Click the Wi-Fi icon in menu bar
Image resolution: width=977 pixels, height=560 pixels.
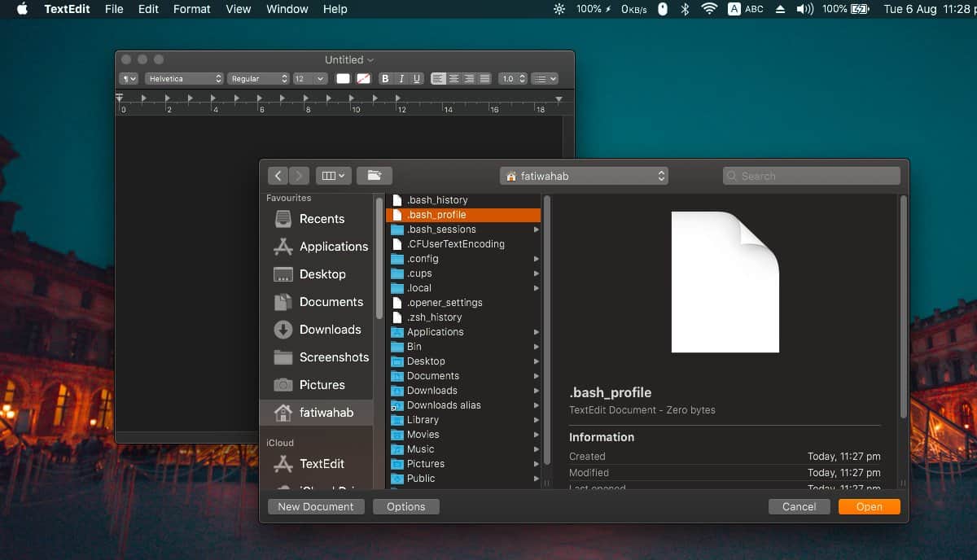[709, 9]
